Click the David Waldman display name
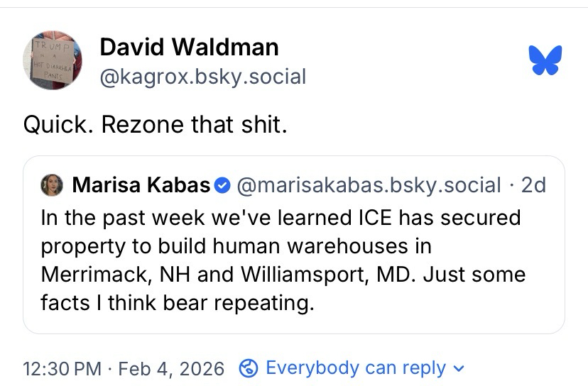 pos(189,48)
